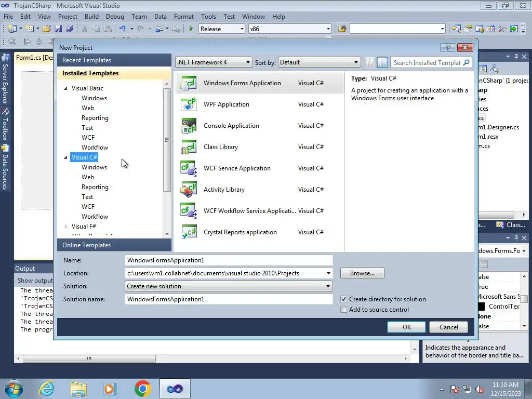532x399 pixels.
Task: Expand the Visual F# tree node
Action: click(x=66, y=227)
